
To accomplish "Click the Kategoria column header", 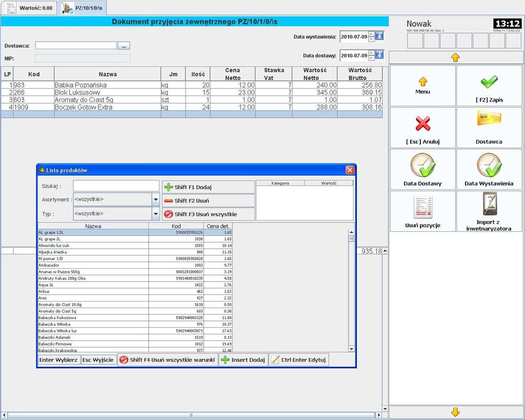I will point(280,183).
